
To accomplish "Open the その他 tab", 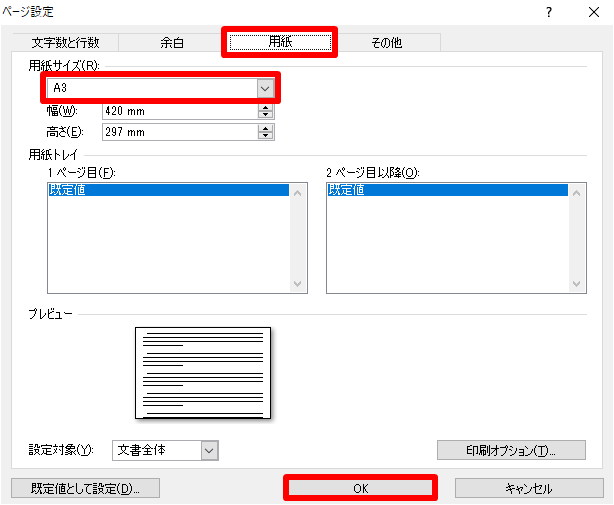I will point(386,42).
